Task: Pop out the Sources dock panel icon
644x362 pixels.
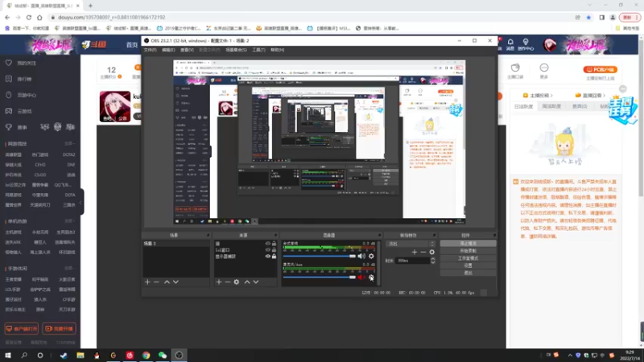Action: point(275,236)
